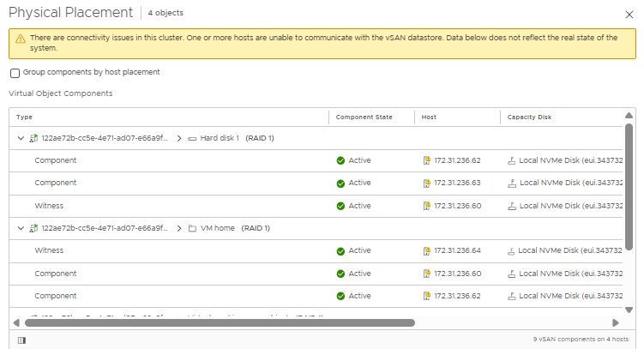Collapse the VM home object row

(x=21, y=229)
